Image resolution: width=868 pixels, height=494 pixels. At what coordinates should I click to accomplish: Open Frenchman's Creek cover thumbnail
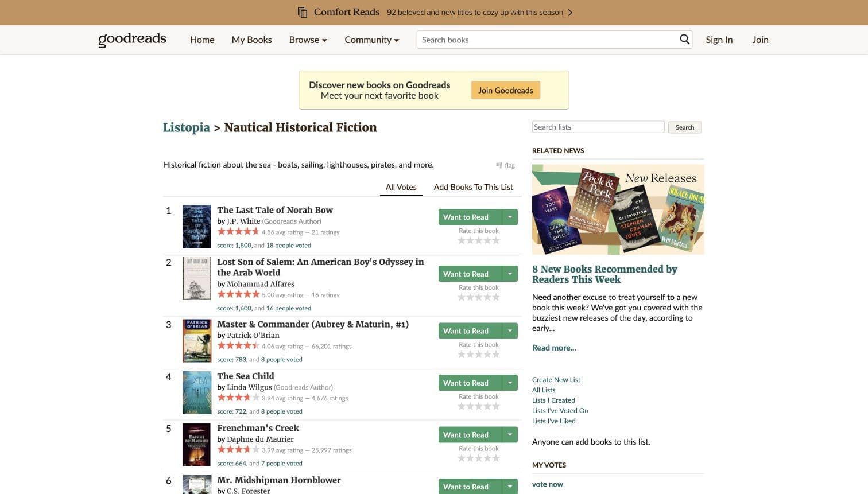click(197, 445)
